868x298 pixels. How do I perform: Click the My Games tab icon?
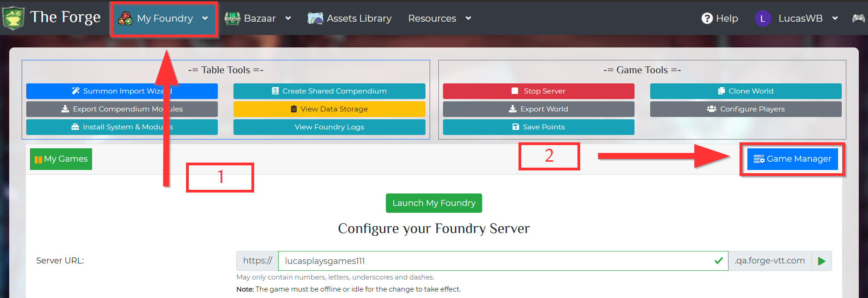[x=38, y=160]
